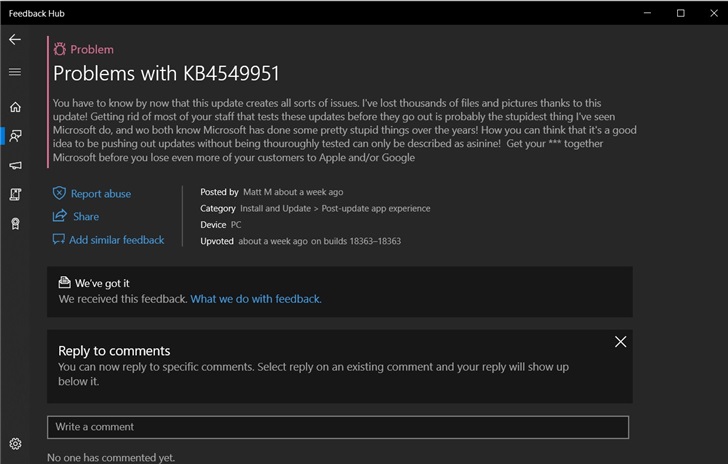728x464 pixels.
Task: Open the 'What we do with feedback' link
Action: 256,299
